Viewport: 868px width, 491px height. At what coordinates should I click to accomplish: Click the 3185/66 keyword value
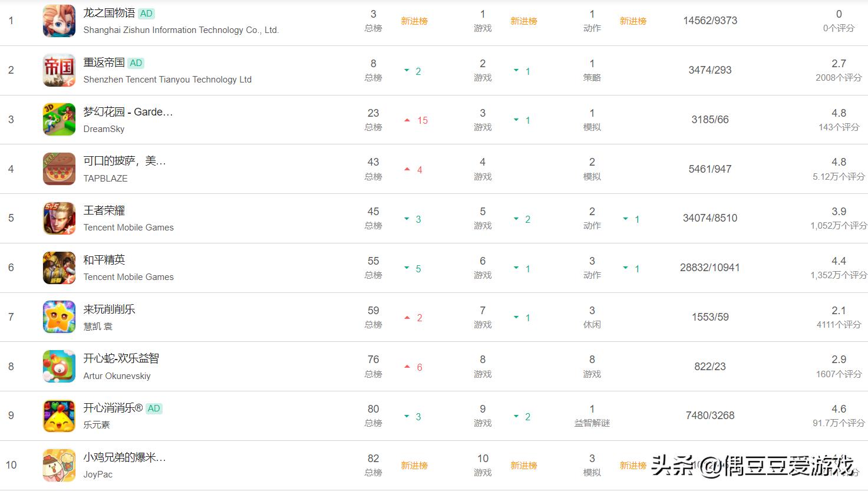(710, 120)
